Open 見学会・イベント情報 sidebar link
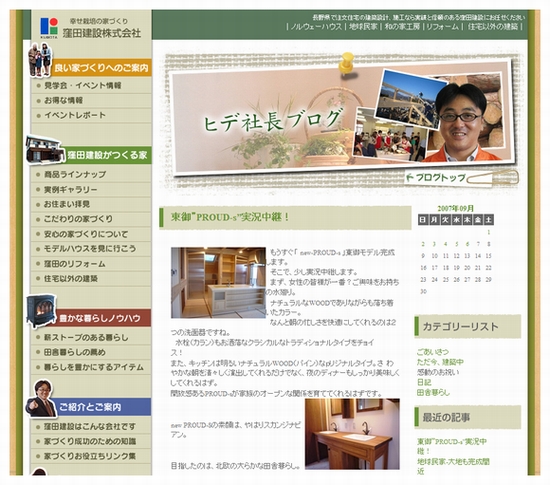This screenshot has height=485, width=550. pos(82,86)
